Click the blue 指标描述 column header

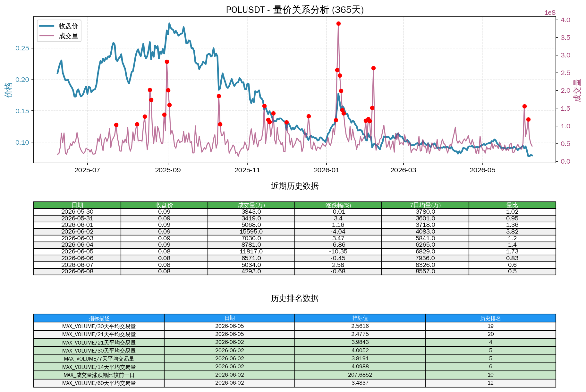tap(99, 318)
